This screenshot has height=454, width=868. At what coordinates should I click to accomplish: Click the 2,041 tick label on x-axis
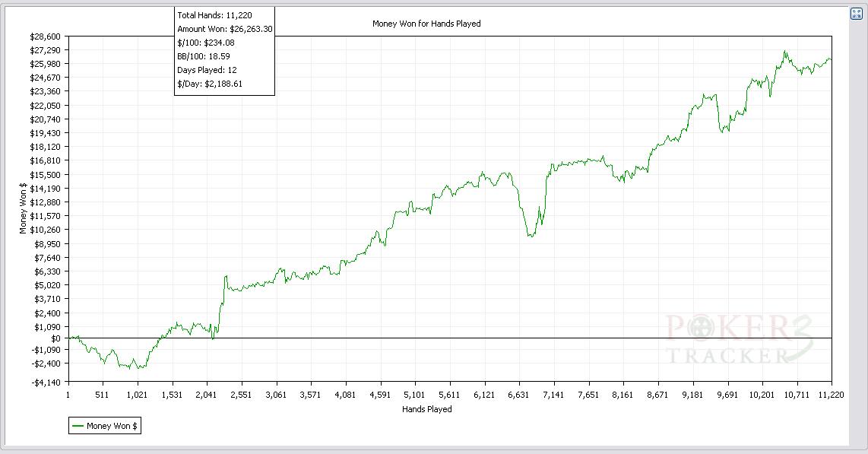(x=207, y=395)
